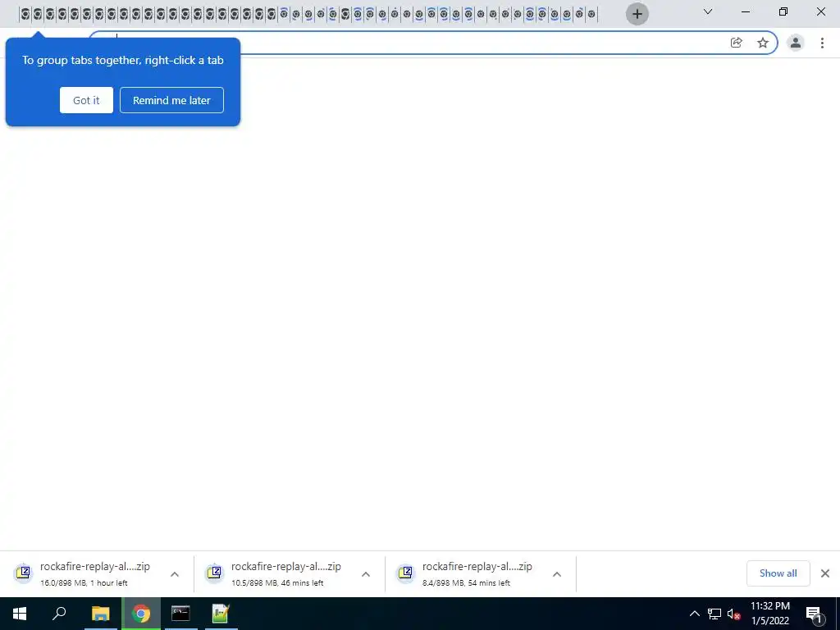Screen dimensions: 840x630
Task: Open the Chrome profile avatar
Action: click(796, 43)
